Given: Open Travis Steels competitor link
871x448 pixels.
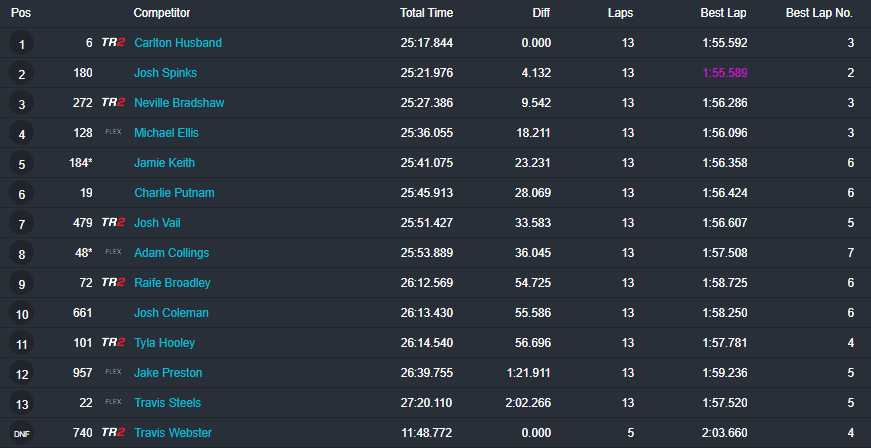Looking at the screenshot, I should (168, 402).
